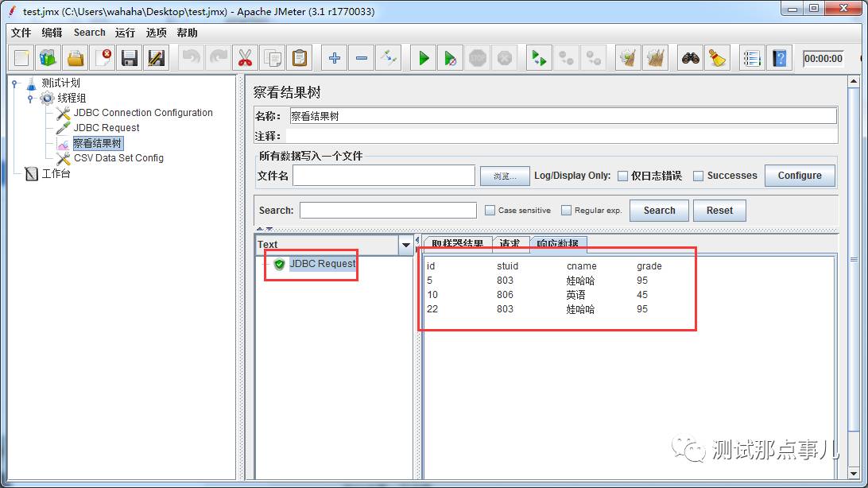Click Remote shutdown all icon
The image size is (868, 488).
click(x=594, y=58)
